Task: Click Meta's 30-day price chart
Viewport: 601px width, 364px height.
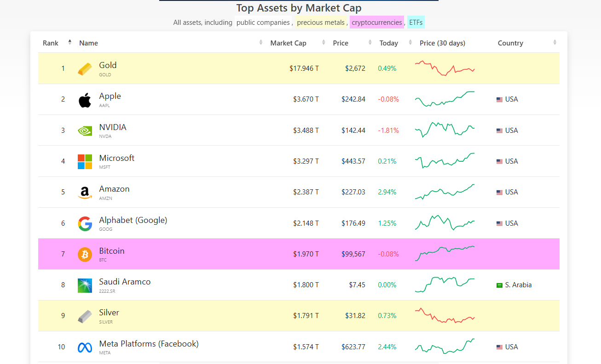Action: 445,347
